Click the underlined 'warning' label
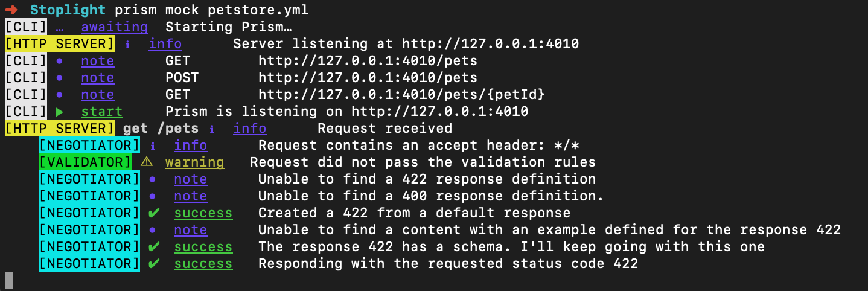Image resolution: width=868 pixels, height=291 pixels. coord(194,162)
